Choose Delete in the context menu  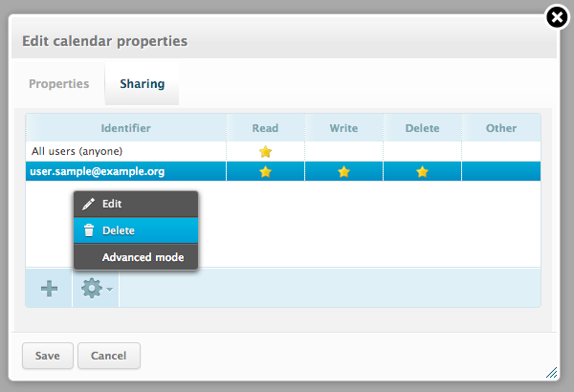point(119,230)
